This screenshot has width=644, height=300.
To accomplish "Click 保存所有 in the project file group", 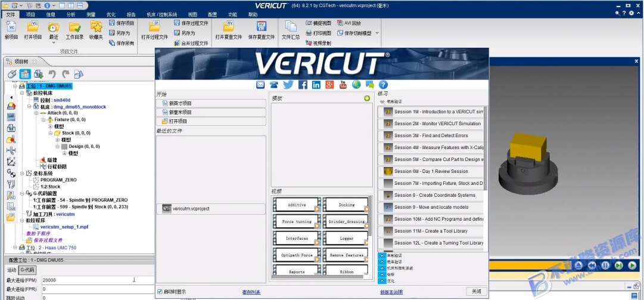I will tap(122, 43).
